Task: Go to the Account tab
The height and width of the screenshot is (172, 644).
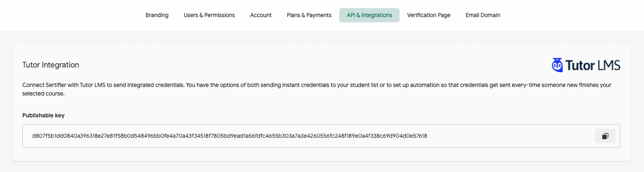Action: [x=261, y=15]
